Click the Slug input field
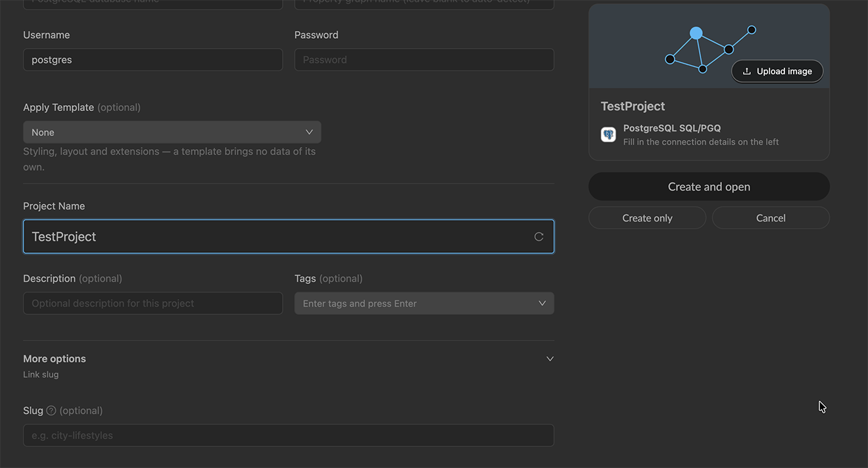868x468 pixels. pyautogui.click(x=289, y=436)
